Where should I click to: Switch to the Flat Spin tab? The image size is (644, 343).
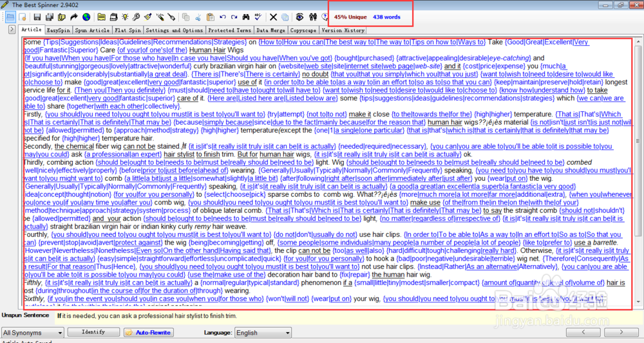click(128, 30)
